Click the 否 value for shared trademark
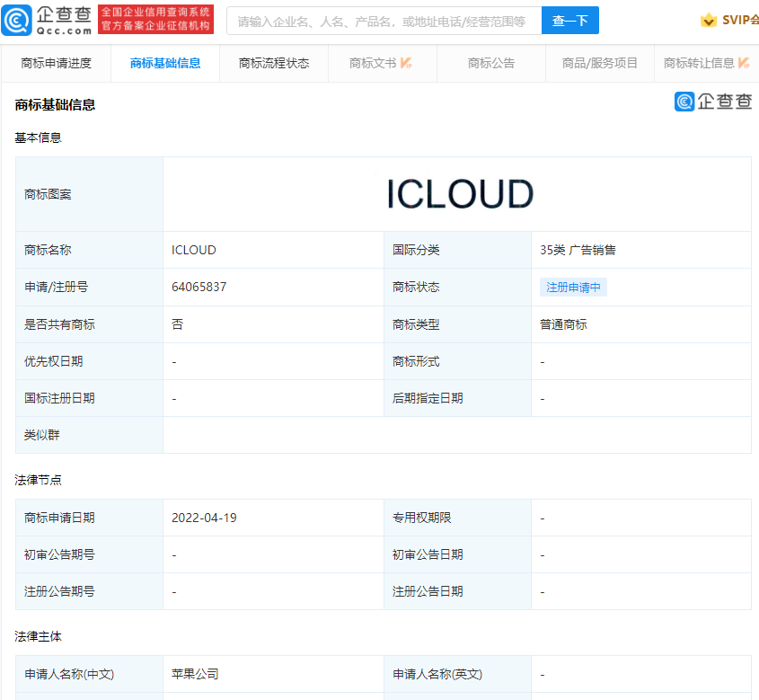The width and height of the screenshot is (759, 700). tap(177, 324)
